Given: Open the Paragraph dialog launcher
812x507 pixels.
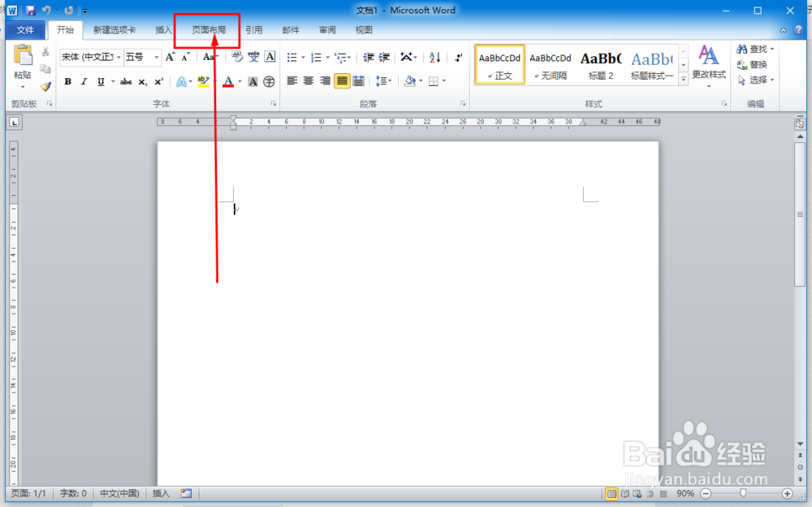Looking at the screenshot, I should 463,104.
